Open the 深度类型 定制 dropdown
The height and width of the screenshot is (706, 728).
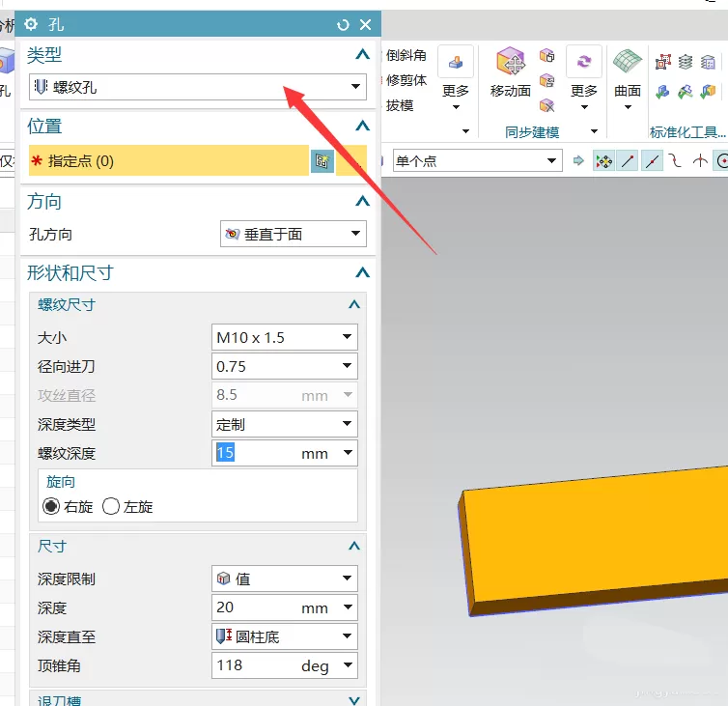click(x=285, y=424)
